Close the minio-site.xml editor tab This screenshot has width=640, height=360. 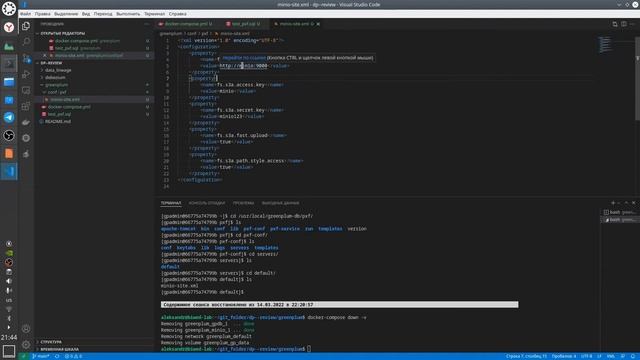click(318, 24)
